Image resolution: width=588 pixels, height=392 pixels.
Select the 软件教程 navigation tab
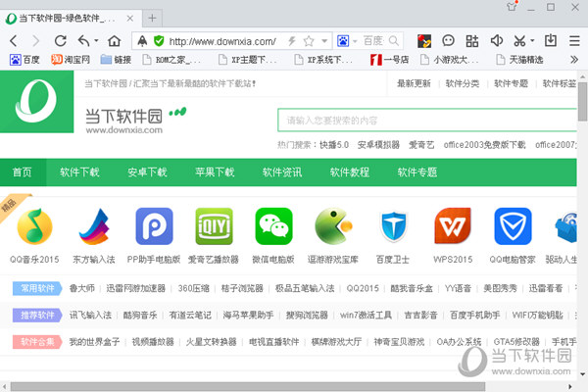(x=350, y=172)
